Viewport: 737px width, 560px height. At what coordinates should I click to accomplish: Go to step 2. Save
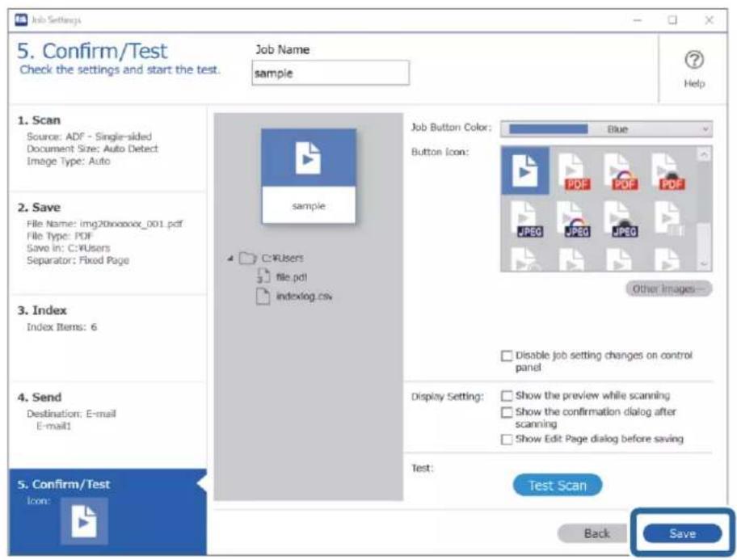[x=107, y=243]
